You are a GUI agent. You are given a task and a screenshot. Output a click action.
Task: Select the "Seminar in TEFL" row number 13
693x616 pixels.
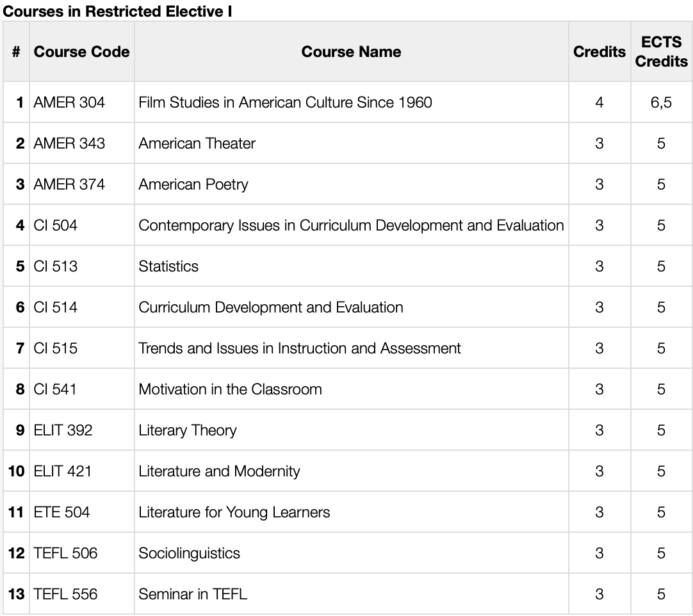pos(17,594)
